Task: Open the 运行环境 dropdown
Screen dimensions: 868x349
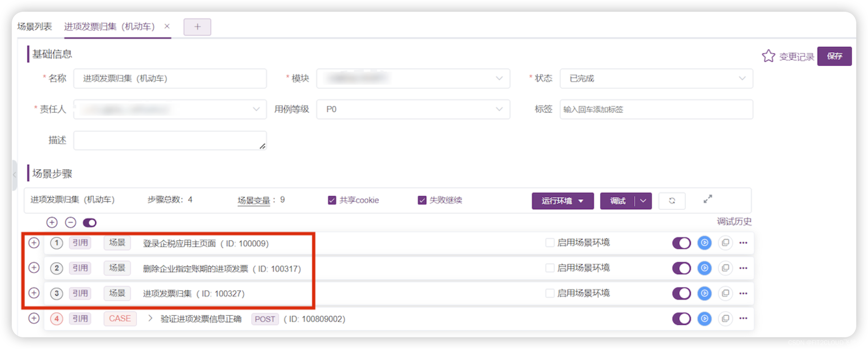Action: (x=562, y=201)
